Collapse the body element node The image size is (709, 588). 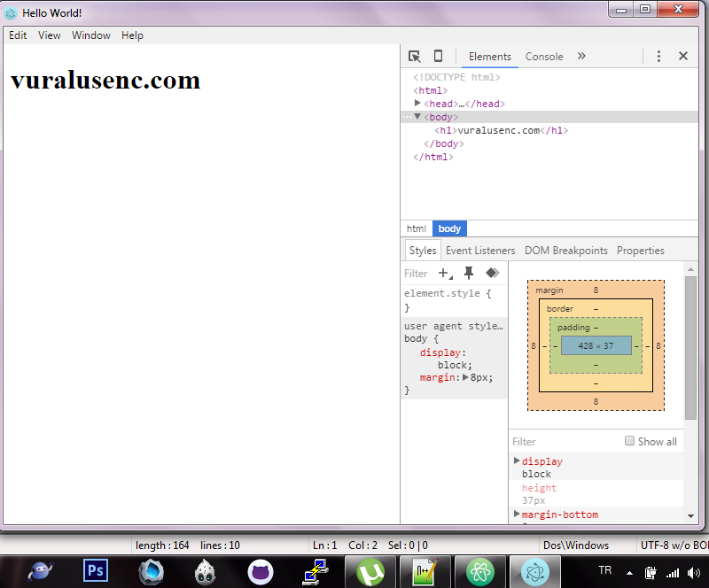point(417,117)
